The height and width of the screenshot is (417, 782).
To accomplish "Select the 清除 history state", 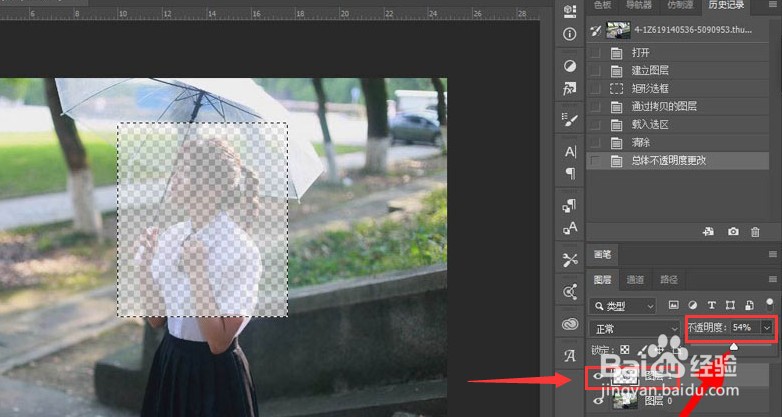I will pyautogui.click(x=678, y=143).
